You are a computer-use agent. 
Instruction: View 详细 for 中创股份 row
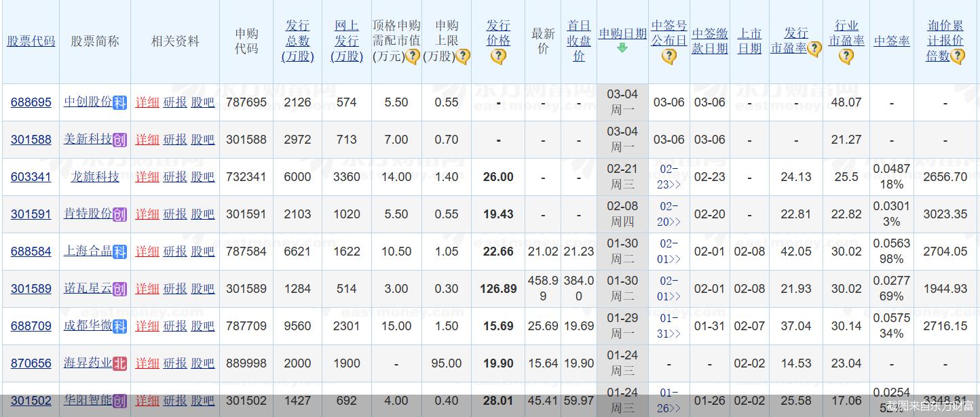(147, 102)
